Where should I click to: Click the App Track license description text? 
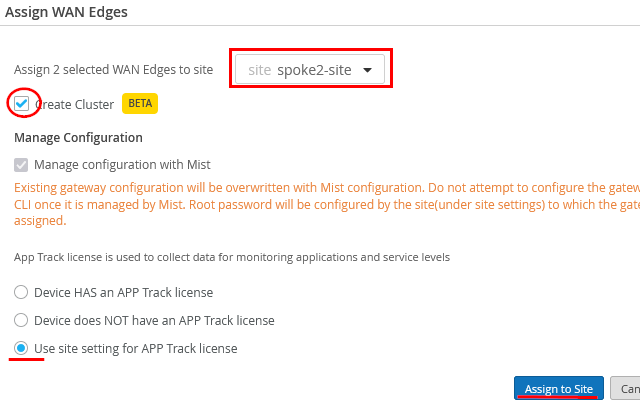(x=231, y=257)
